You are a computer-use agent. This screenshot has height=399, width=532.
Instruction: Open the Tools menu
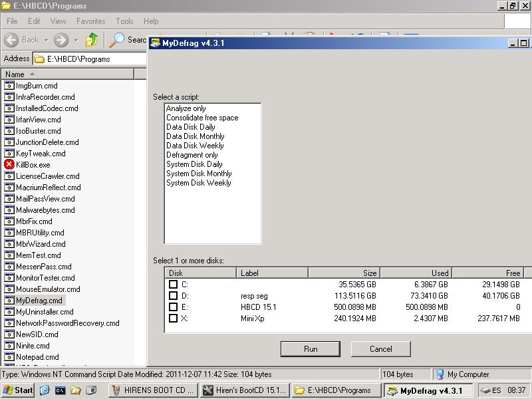[124, 21]
